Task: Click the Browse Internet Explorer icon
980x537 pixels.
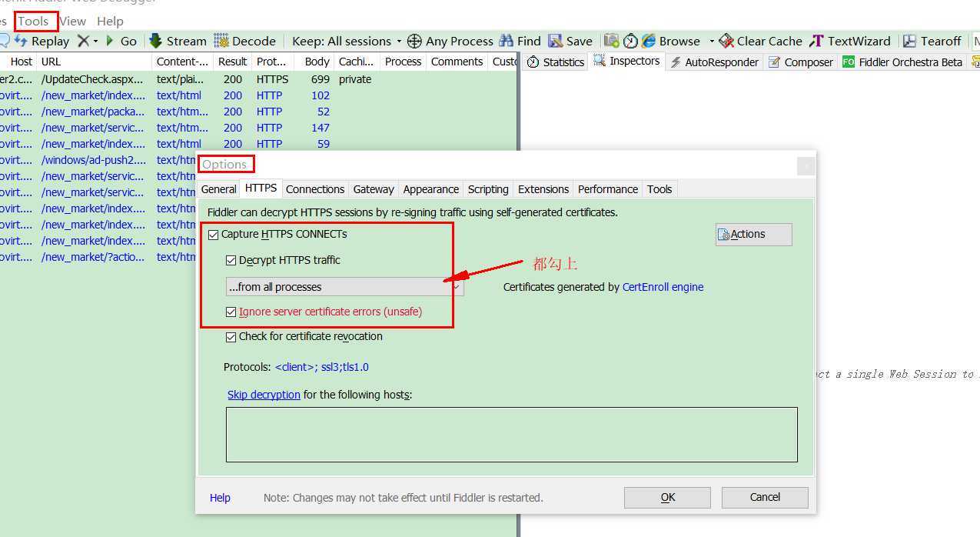Action: (x=649, y=41)
